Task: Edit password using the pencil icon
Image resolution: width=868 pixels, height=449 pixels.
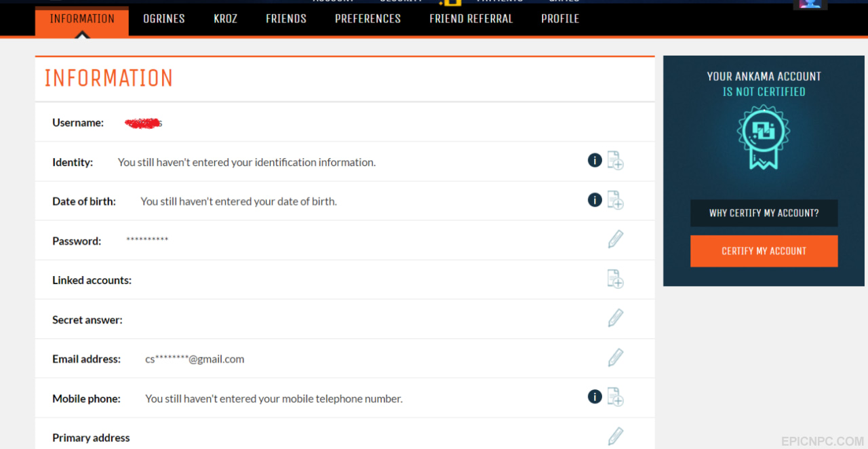Action: point(615,239)
